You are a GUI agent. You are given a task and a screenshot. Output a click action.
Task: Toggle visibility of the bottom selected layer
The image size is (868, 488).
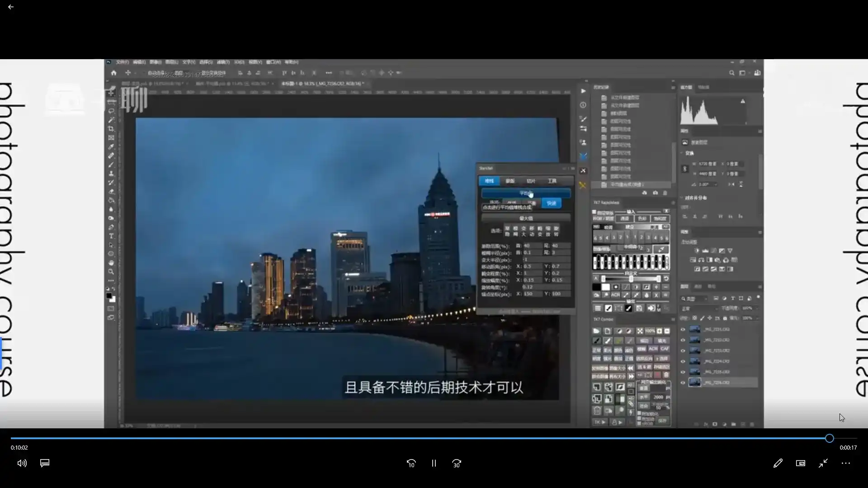coord(683,383)
